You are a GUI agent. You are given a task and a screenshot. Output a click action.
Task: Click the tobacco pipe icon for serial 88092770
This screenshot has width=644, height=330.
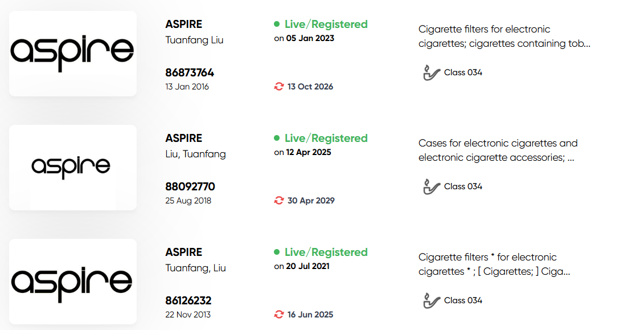(x=431, y=186)
